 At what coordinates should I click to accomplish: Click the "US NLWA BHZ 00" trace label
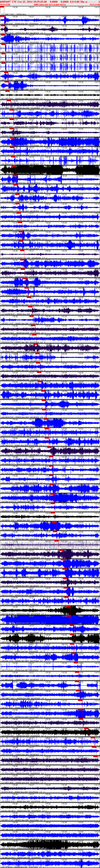[9, 258]
